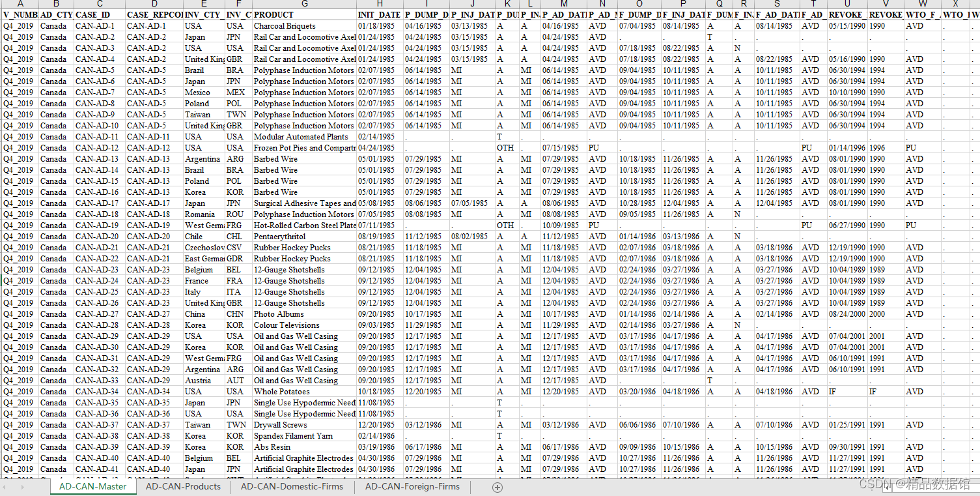This screenshot has width=980, height=496.
Task: Select column G by its header letter
Action: coord(304,4)
